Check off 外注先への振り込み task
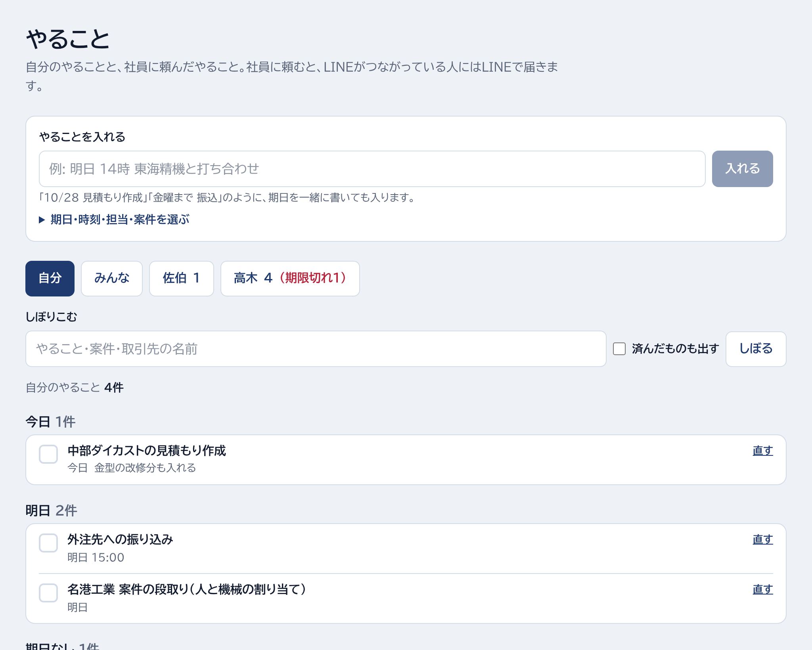This screenshot has height=650, width=812. tap(48, 543)
